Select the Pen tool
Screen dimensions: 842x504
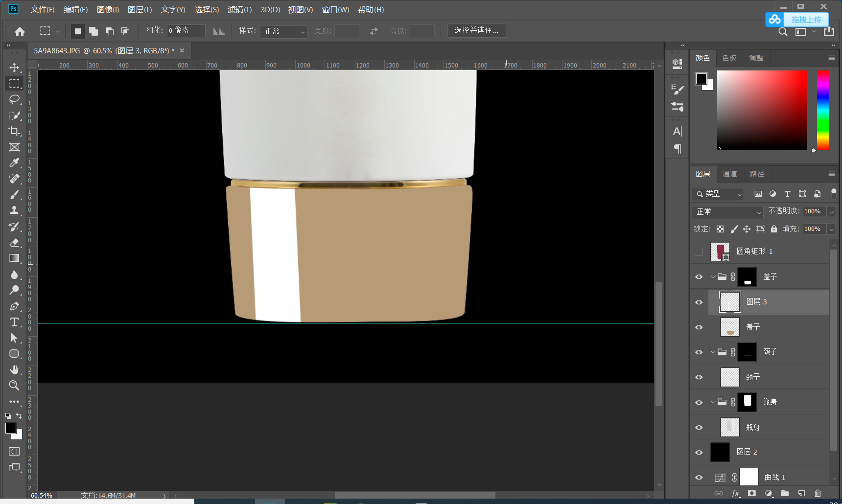(14, 306)
